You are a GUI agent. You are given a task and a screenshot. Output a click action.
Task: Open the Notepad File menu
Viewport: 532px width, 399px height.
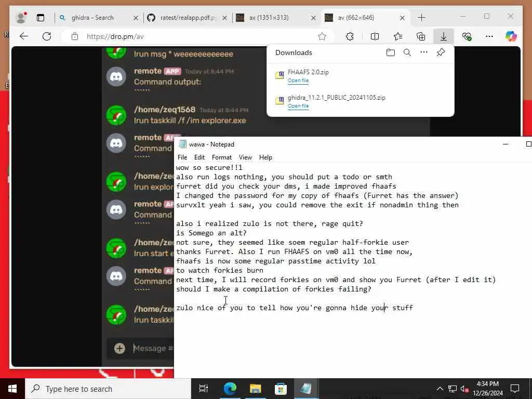point(182,157)
